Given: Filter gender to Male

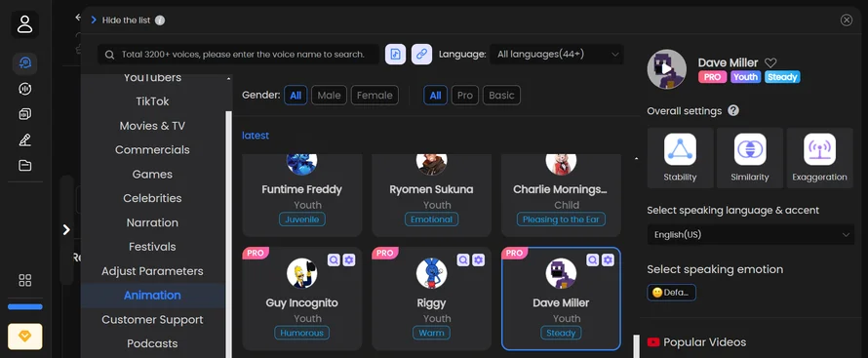Looking at the screenshot, I should [329, 96].
